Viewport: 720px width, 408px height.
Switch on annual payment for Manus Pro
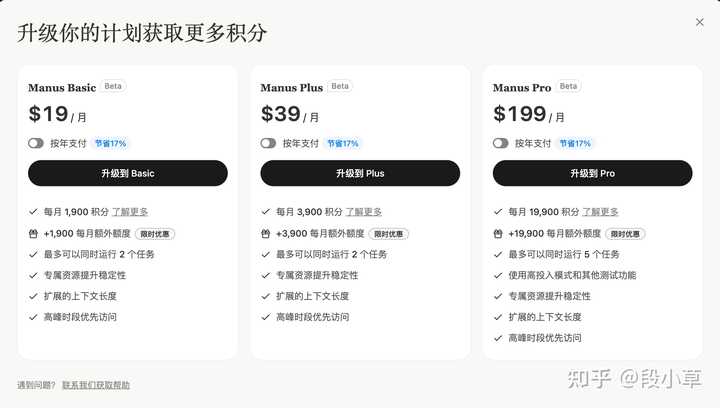[x=501, y=143]
